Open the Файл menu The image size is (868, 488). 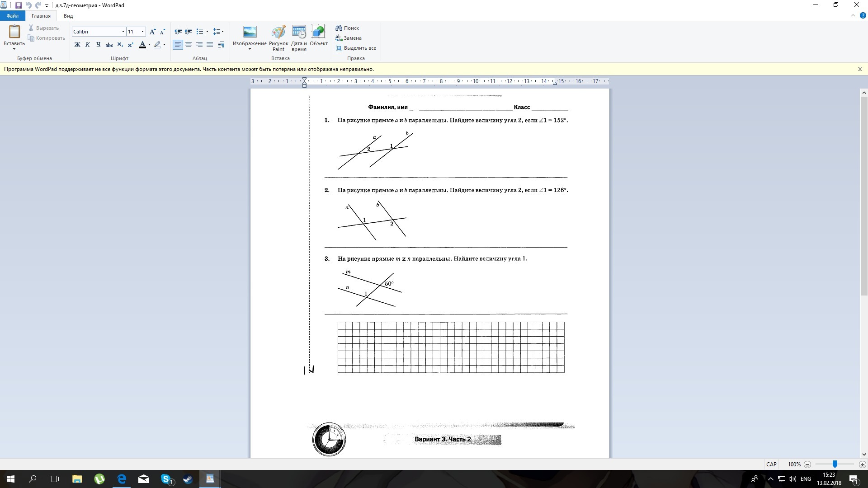point(12,16)
